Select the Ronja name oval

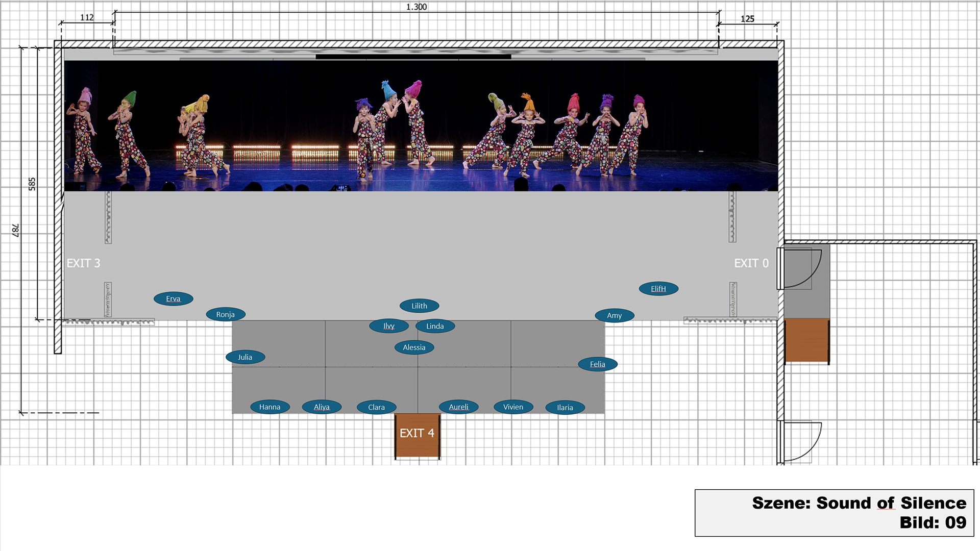(225, 315)
